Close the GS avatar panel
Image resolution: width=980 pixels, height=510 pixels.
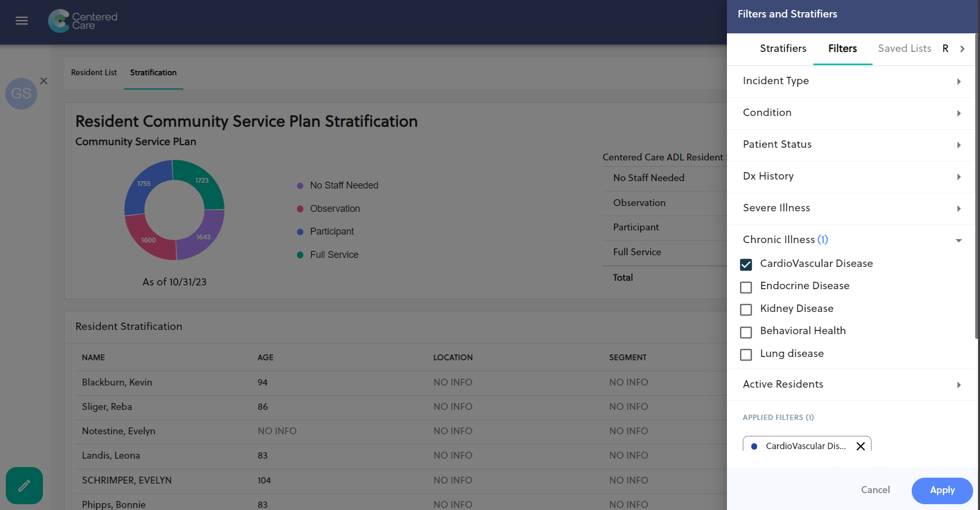(x=44, y=81)
